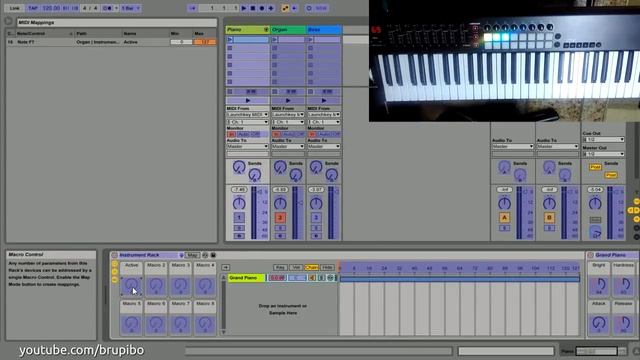Click the orange Max value of the mapping
Image resolution: width=640 pixels, height=360 pixels.
click(x=204, y=42)
